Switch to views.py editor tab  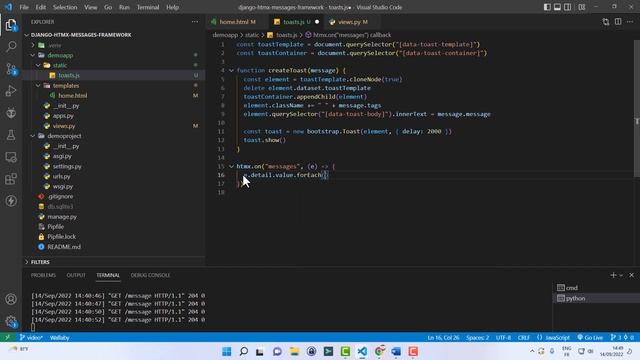pos(352,22)
